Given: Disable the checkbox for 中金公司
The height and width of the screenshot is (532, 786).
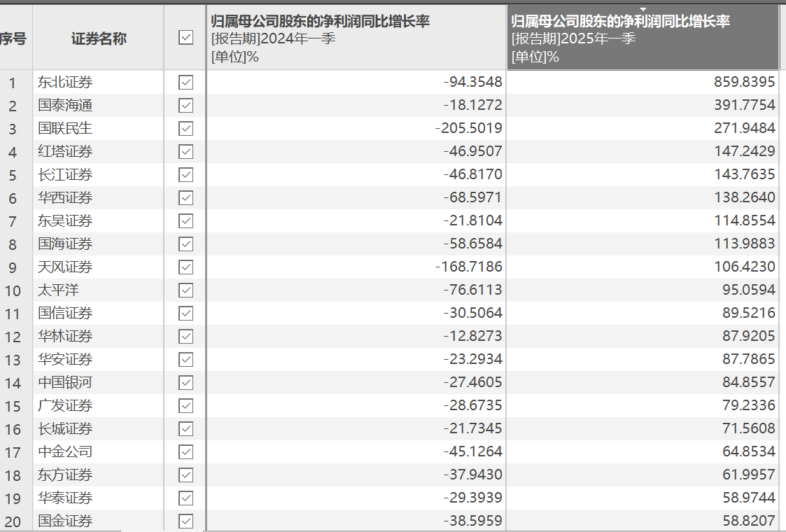Looking at the screenshot, I should tap(185, 451).
